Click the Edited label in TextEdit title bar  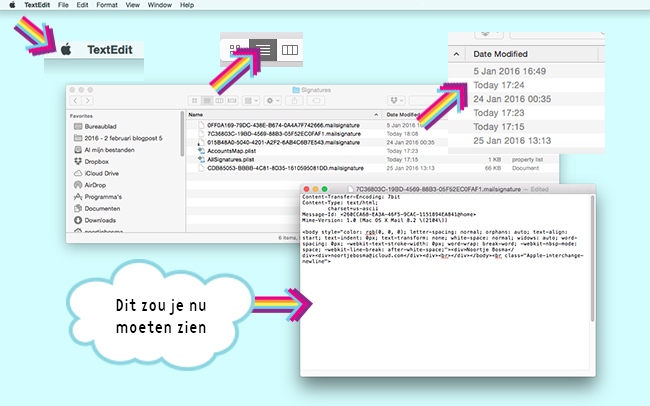(539, 189)
